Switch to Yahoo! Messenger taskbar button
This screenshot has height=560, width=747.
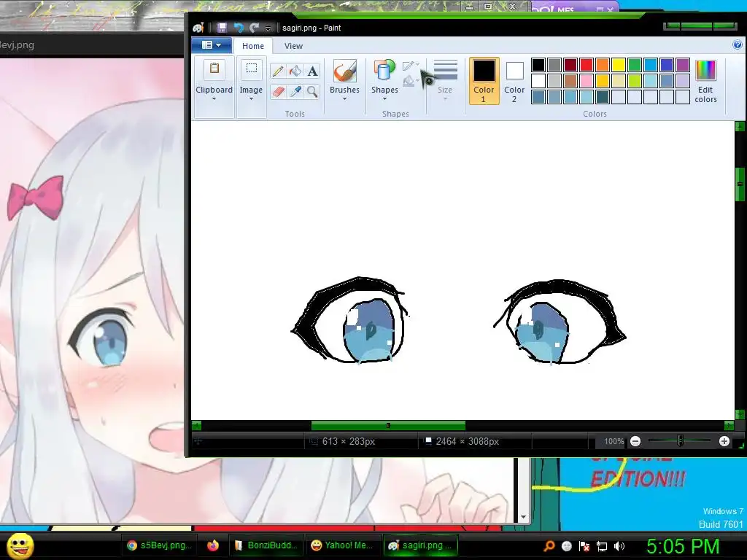(343, 545)
